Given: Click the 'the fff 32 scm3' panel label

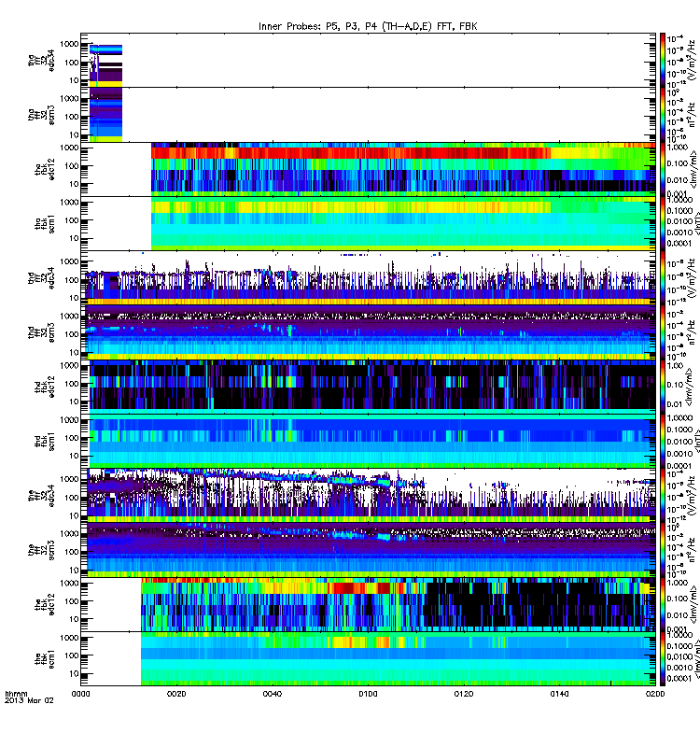Looking at the screenshot, I should coord(41,551).
